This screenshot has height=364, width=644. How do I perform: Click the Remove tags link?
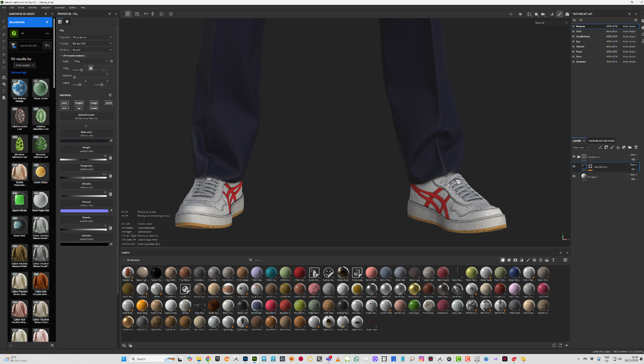[19, 72]
